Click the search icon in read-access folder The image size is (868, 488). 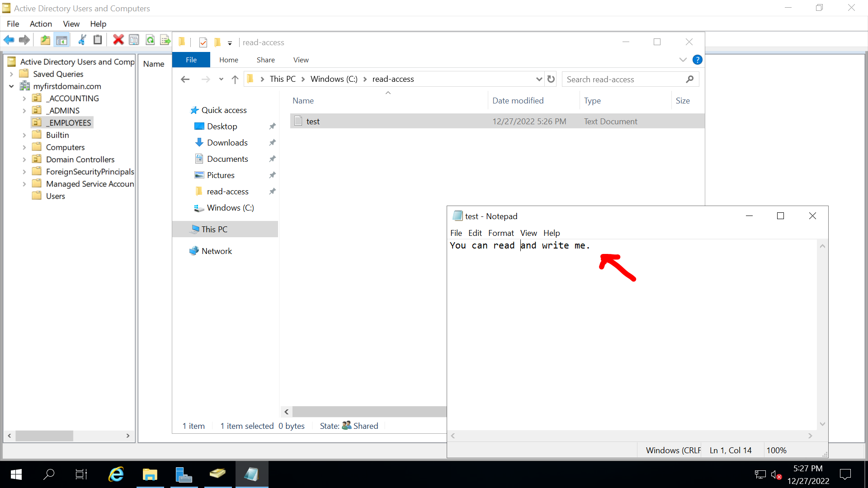coord(690,79)
